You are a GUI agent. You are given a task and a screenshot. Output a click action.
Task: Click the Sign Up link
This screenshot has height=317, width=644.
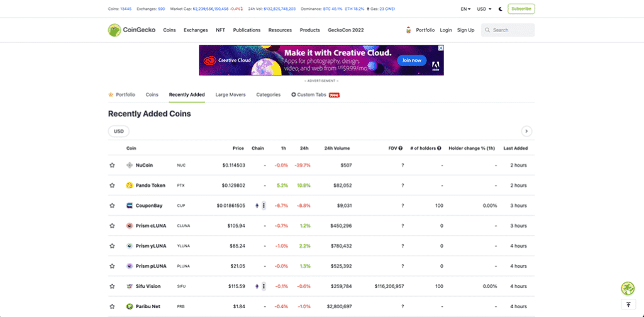466,30
